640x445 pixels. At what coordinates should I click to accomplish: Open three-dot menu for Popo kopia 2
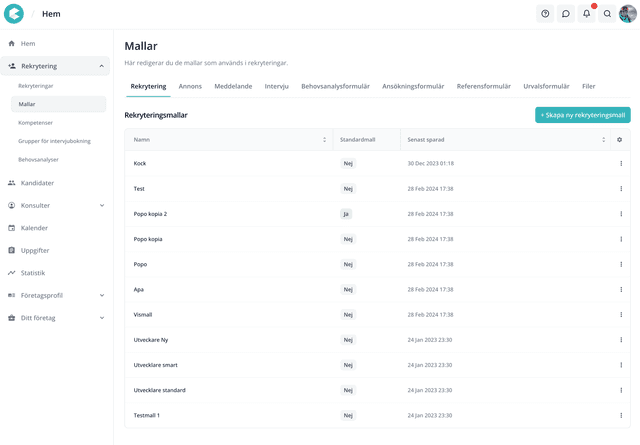(x=620, y=214)
